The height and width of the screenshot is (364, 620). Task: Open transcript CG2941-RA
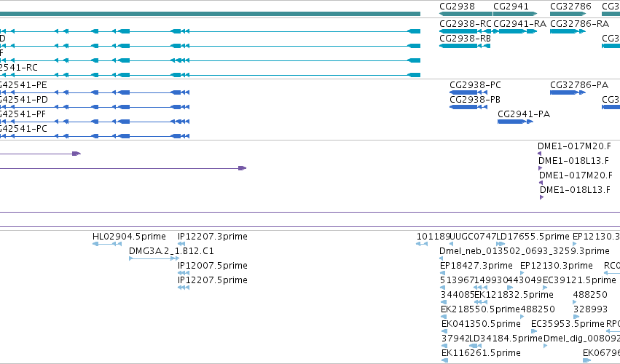pos(519,24)
